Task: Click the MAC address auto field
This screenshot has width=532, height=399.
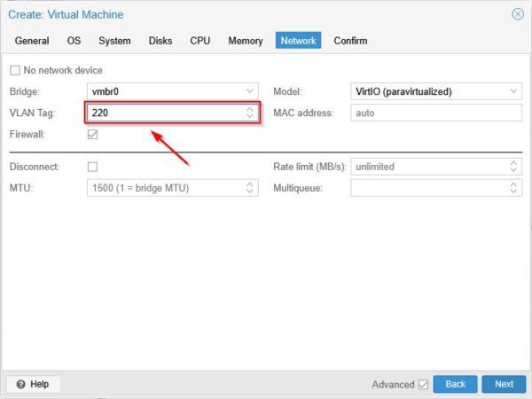Action: pyautogui.click(x=436, y=113)
